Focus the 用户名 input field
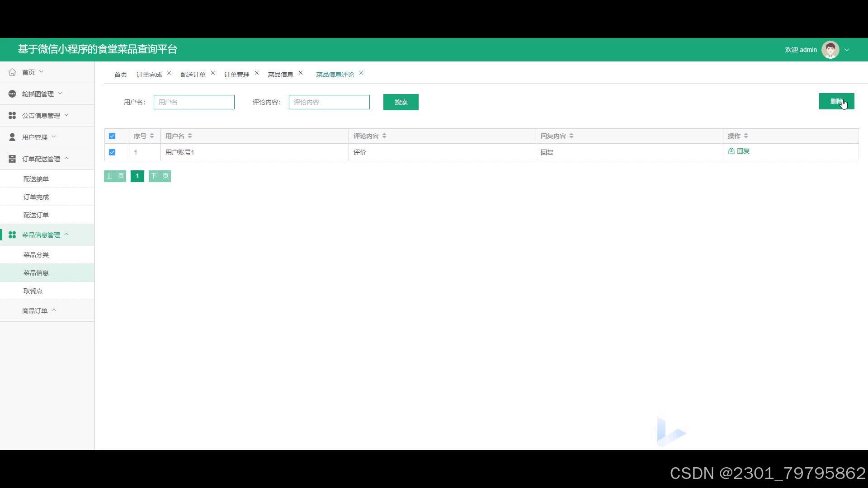 194,102
